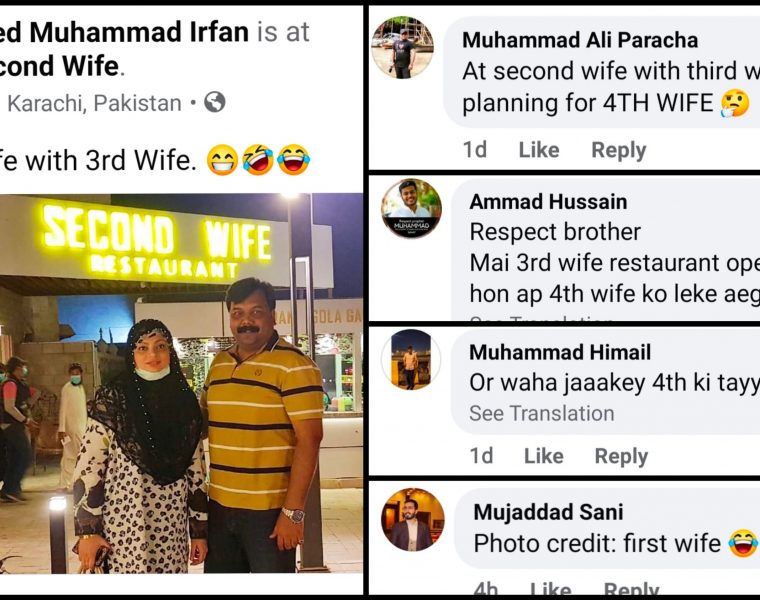The image size is (760, 600).
Task: Open the Karachi, Pakistan location link
Action: [95, 103]
